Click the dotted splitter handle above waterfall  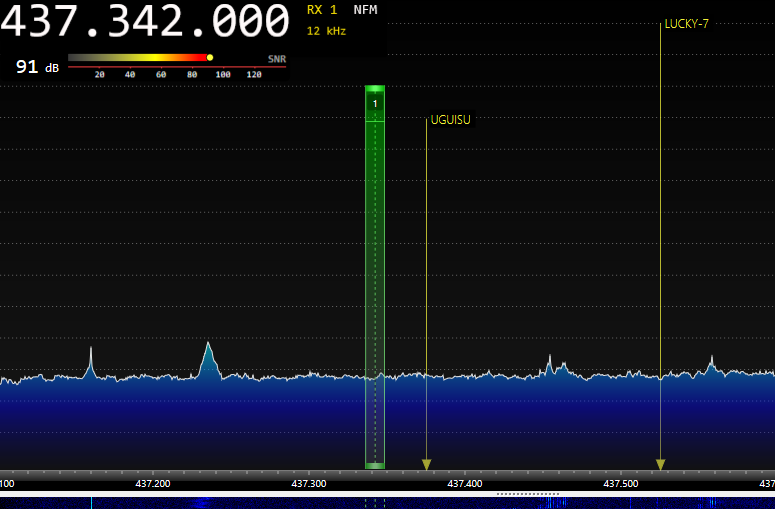point(528,494)
